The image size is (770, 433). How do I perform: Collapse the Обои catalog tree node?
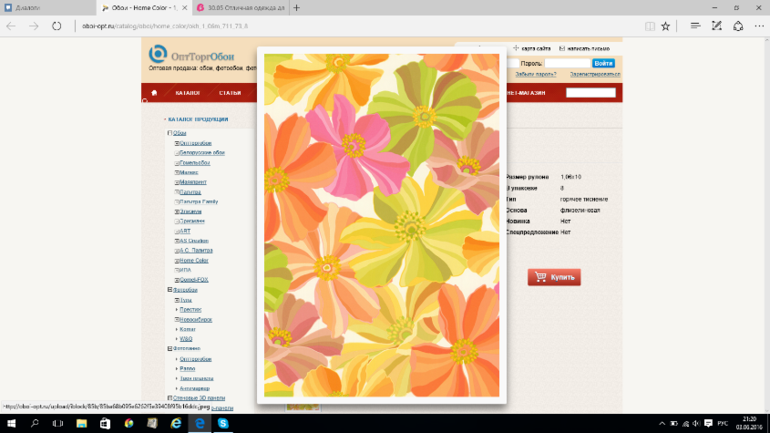(x=169, y=133)
